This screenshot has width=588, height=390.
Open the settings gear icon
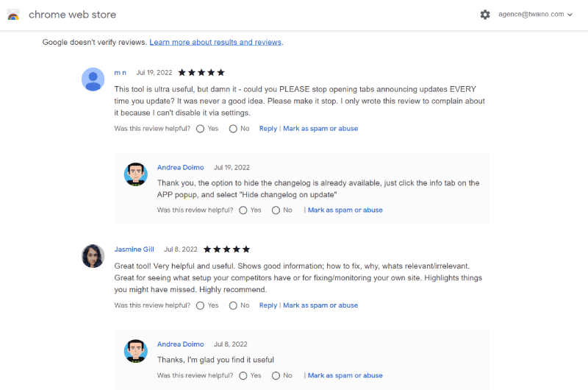pos(485,15)
